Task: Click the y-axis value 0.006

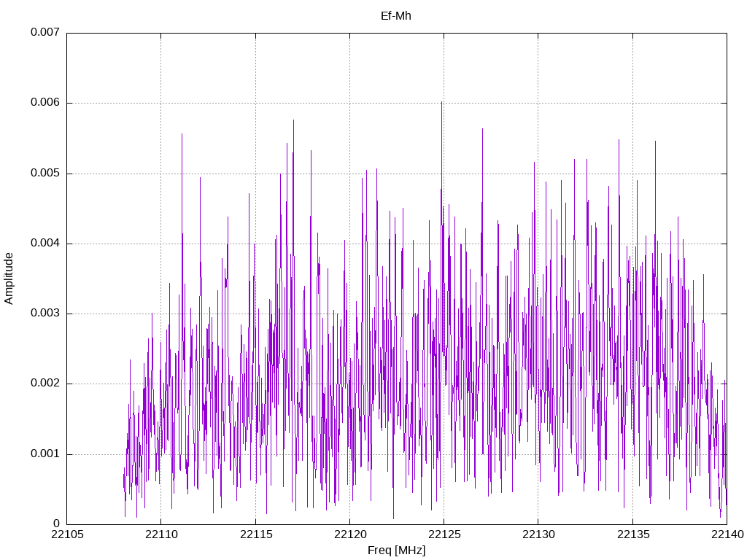Action: [x=45, y=102]
